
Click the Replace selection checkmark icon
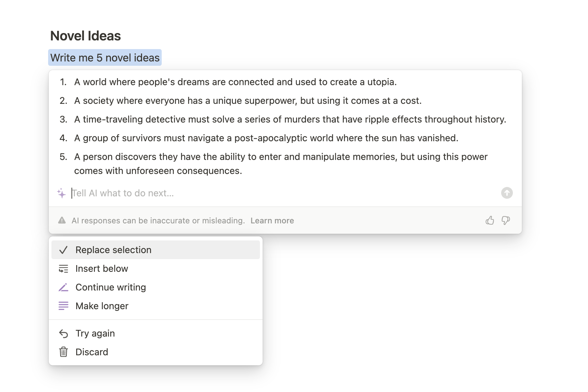(63, 250)
